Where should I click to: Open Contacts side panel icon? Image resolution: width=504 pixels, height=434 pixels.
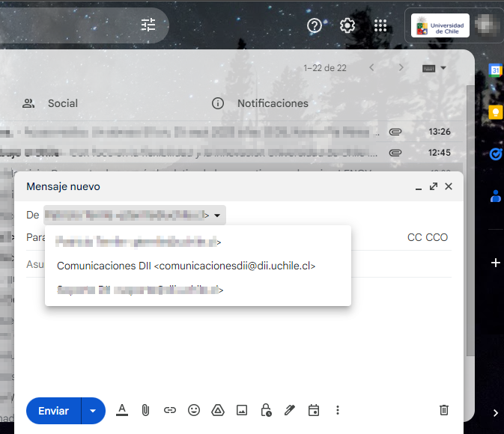tap(495, 196)
